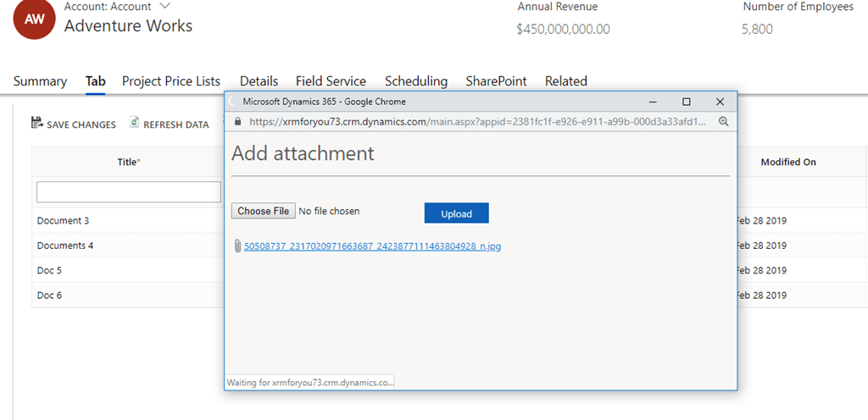Click the padlock icon in popup address bar
868x420 pixels.
tap(238, 122)
